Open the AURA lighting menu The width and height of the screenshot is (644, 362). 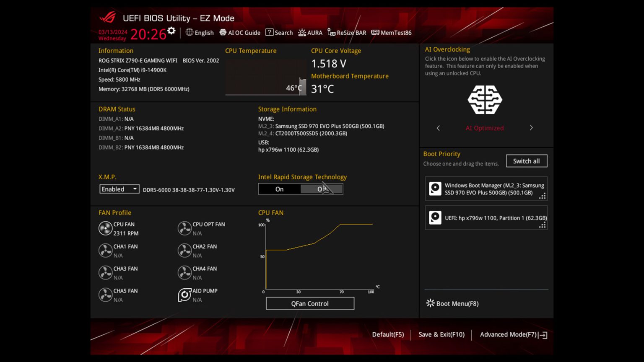tap(310, 33)
